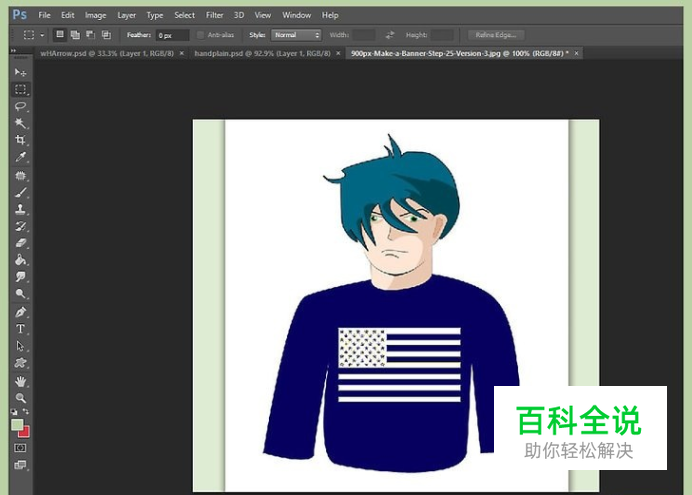The width and height of the screenshot is (692, 495).
Task: Swap width and height values
Action: click(390, 35)
